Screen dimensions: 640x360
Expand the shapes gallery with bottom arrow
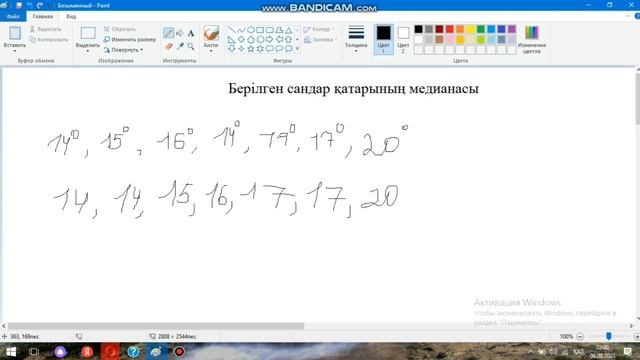(297, 49)
